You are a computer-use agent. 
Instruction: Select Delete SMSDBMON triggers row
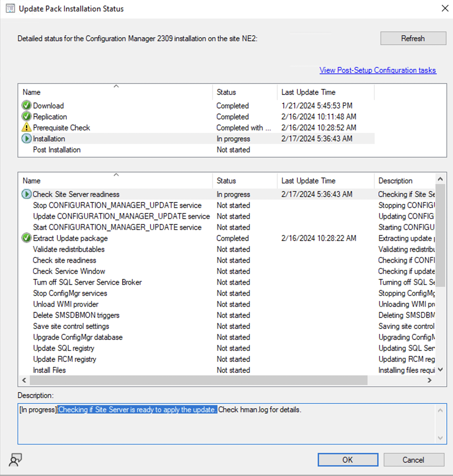click(x=227, y=315)
